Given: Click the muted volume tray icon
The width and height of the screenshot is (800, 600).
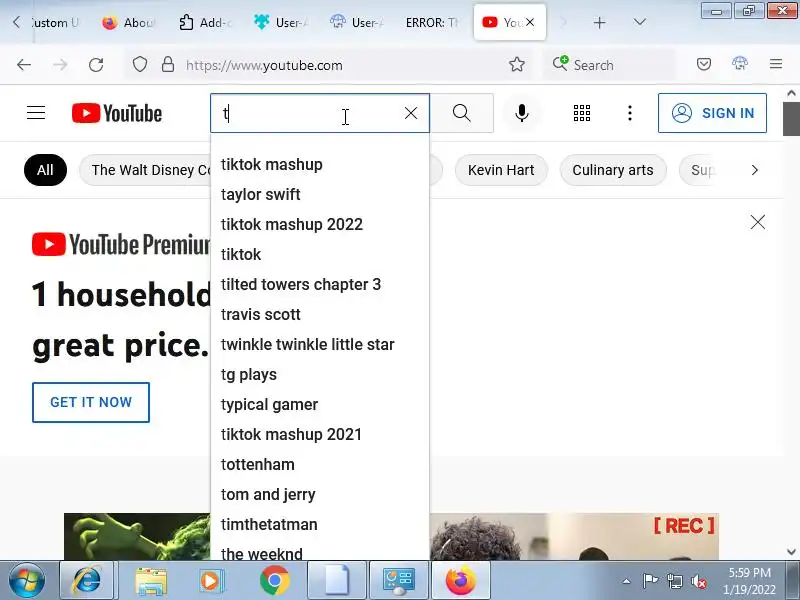Looking at the screenshot, I should pyautogui.click(x=698, y=581).
